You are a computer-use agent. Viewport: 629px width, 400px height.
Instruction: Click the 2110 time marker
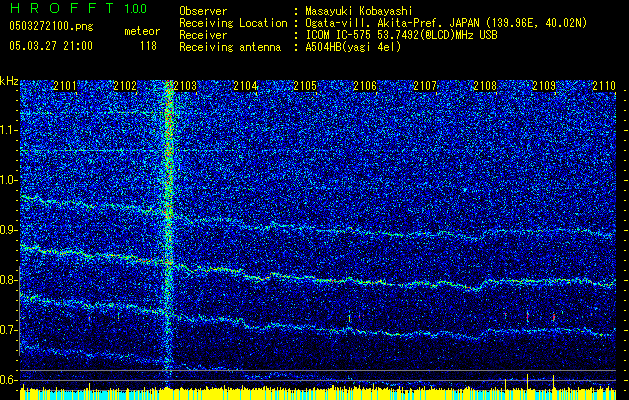(x=604, y=87)
